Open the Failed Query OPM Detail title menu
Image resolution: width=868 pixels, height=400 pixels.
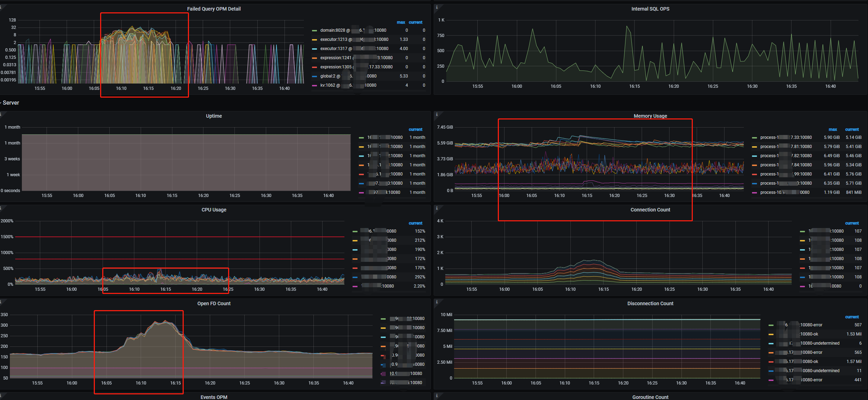(214, 9)
